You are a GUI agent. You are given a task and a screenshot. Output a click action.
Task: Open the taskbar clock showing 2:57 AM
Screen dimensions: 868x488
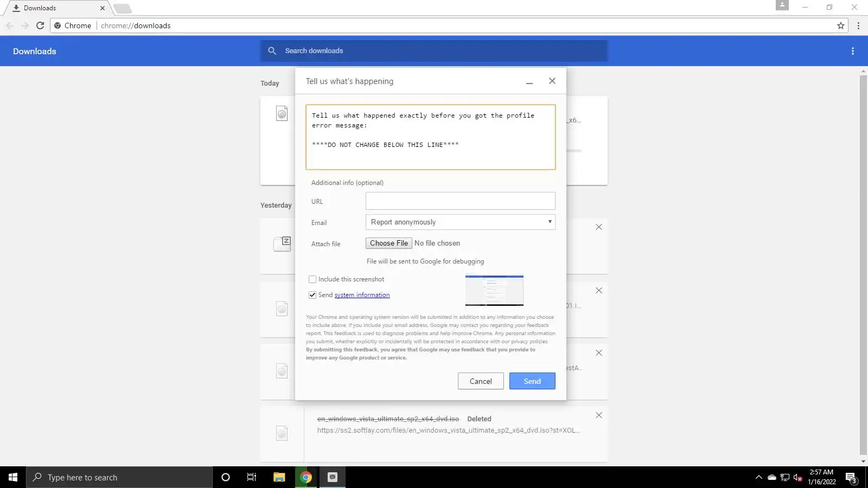click(821, 477)
